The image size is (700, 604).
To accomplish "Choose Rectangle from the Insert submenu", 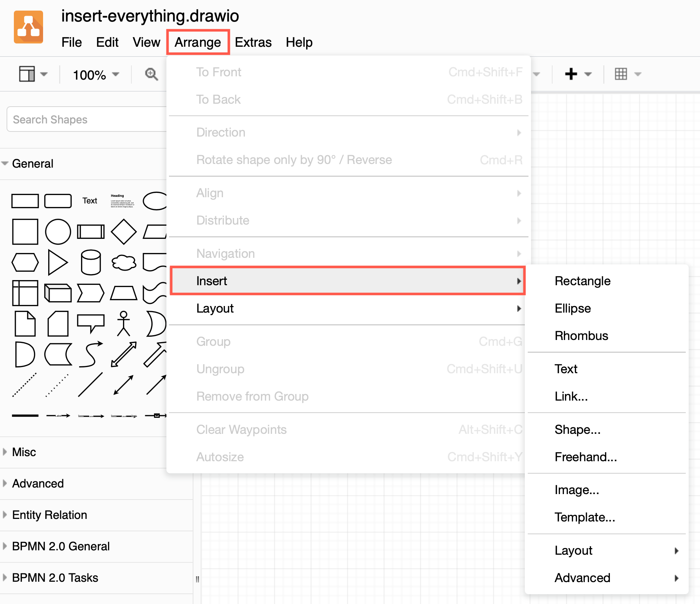I will (582, 281).
